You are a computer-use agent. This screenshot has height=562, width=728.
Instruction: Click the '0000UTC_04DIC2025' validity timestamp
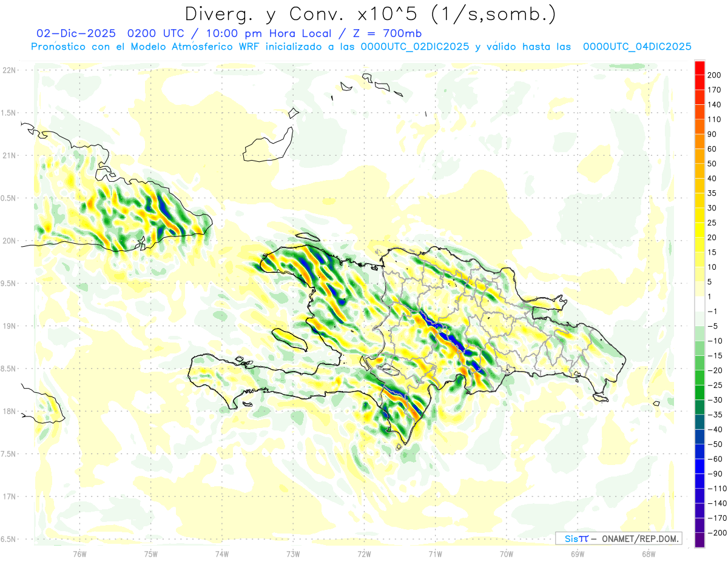pos(638,47)
